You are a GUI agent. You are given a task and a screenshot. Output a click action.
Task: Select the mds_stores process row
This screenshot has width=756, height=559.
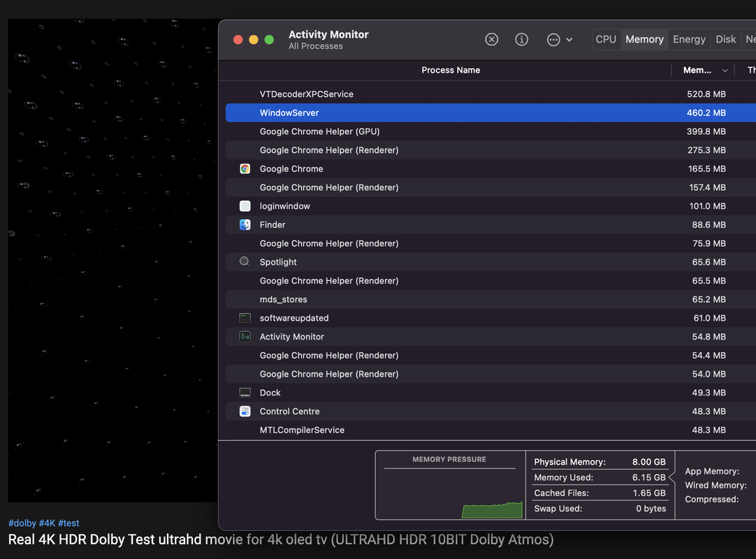point(490,299)
